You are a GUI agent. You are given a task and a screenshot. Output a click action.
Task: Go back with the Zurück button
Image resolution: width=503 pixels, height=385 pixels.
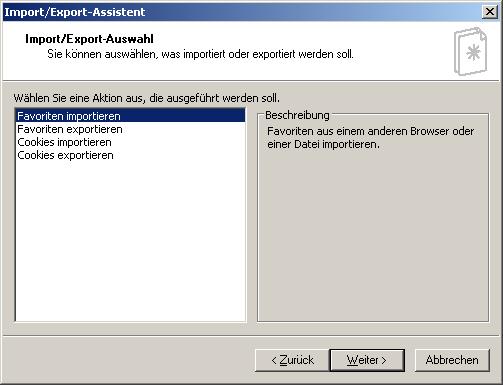tap(292, 360)
